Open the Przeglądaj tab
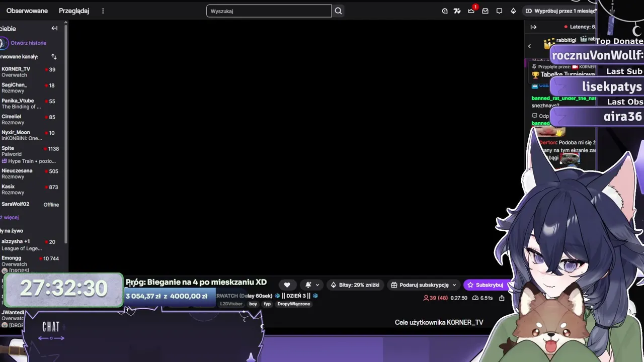644x362 pixels. click(x=74, y=11)
